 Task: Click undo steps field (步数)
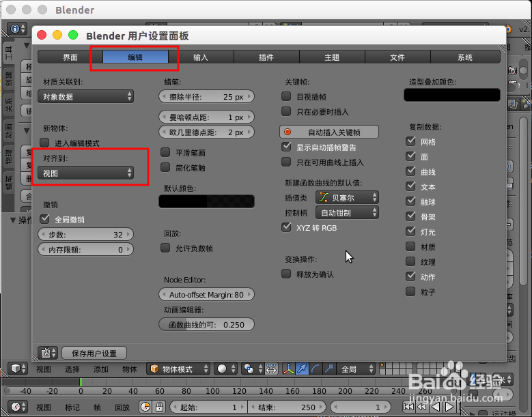click(86, 234)
